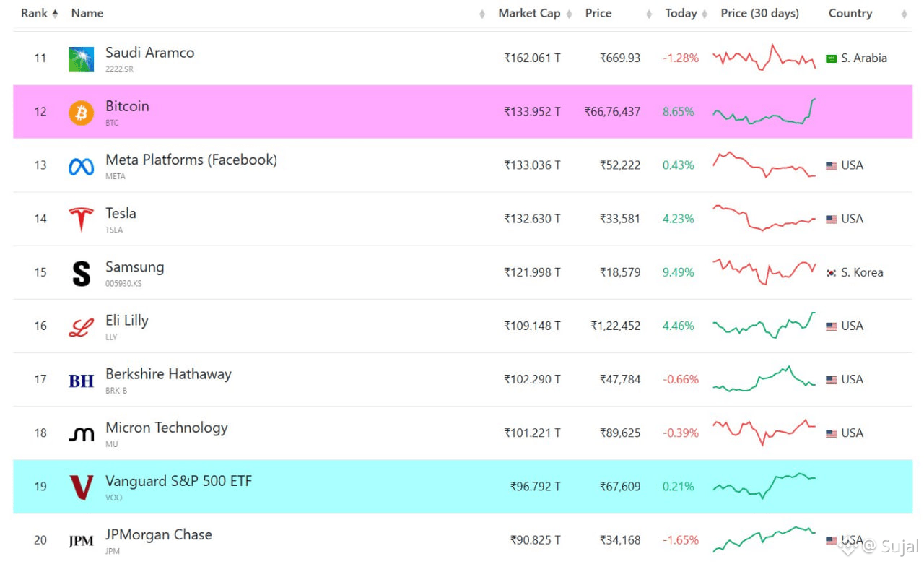Open the Berkshire Hathaway company link

point(168,374)
